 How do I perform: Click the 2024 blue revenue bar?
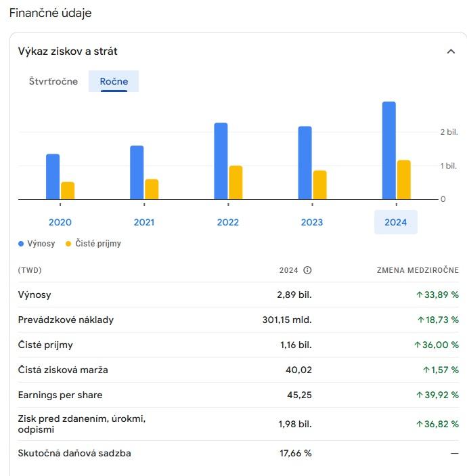[x=388, y=150]
